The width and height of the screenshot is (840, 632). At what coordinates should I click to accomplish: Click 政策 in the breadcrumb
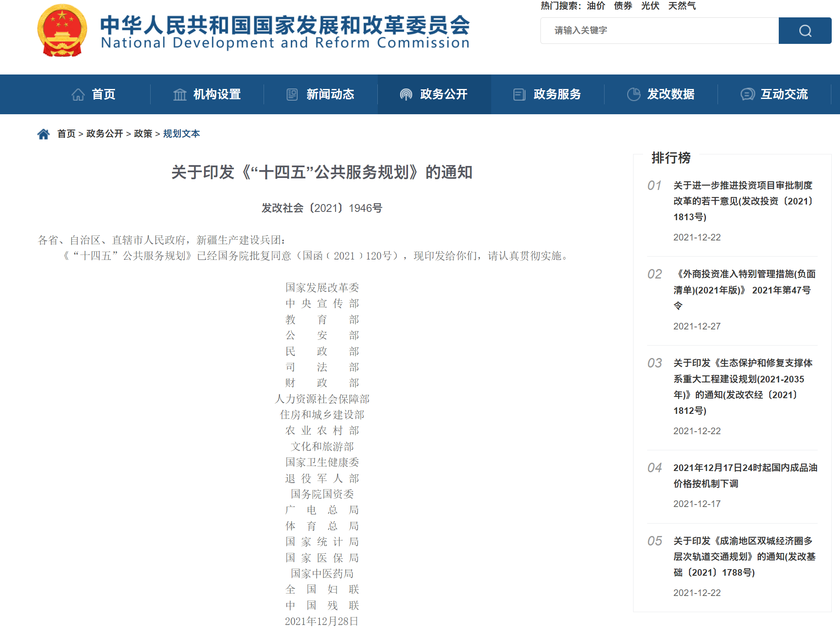click(143, 134)
